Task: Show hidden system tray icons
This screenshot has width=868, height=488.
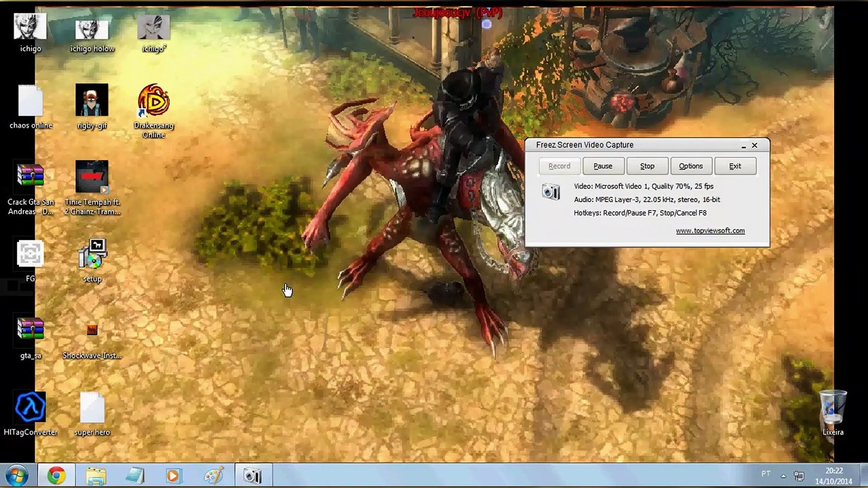Action: click(x=783, y=476)
